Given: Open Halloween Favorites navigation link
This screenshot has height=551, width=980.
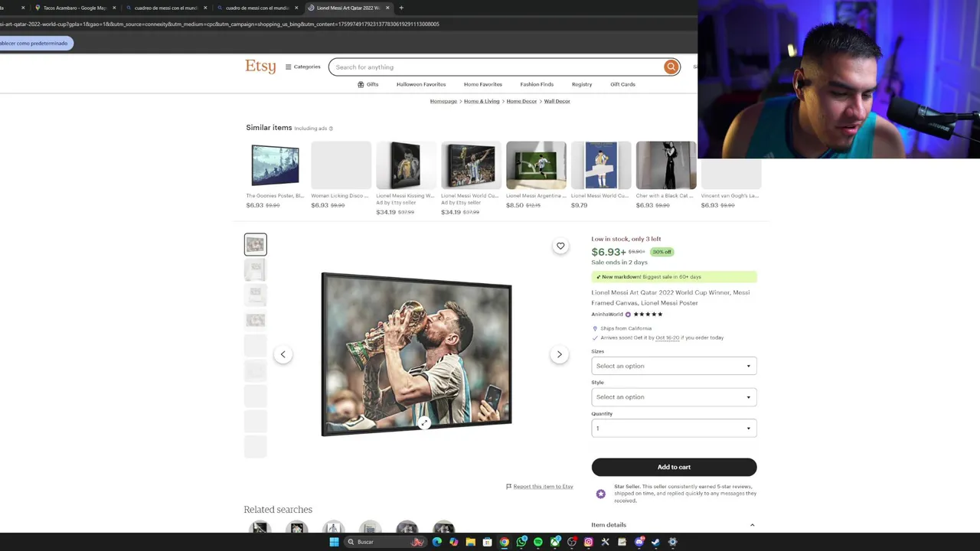Looking at the screenshot, I should coord(421,84).
